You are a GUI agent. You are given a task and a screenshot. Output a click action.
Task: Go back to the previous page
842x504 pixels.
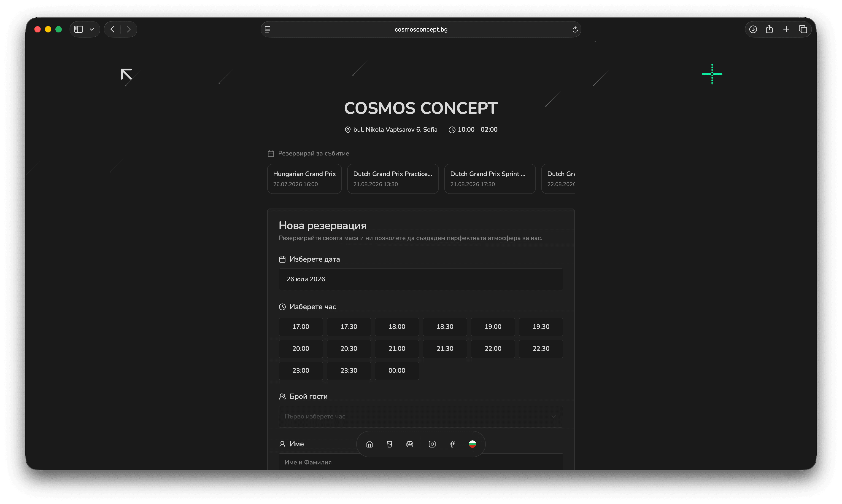pyautogui.click(x=113, y=29)
